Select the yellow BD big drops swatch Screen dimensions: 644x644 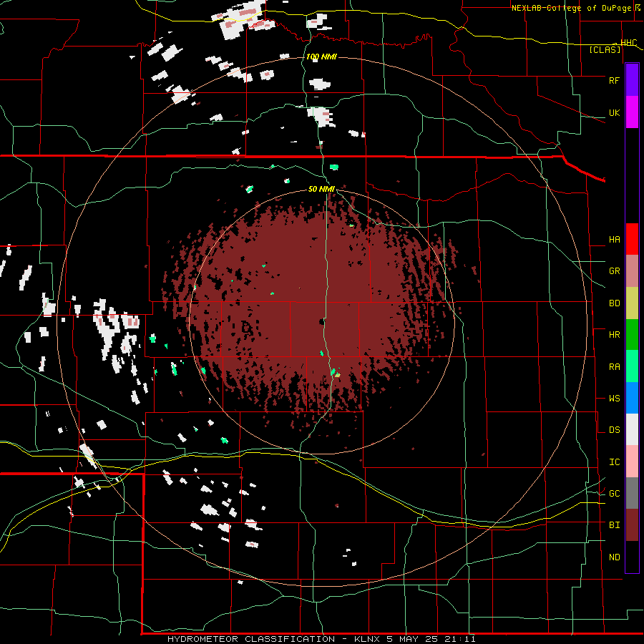pyautogui.click(x=632, y=303)
